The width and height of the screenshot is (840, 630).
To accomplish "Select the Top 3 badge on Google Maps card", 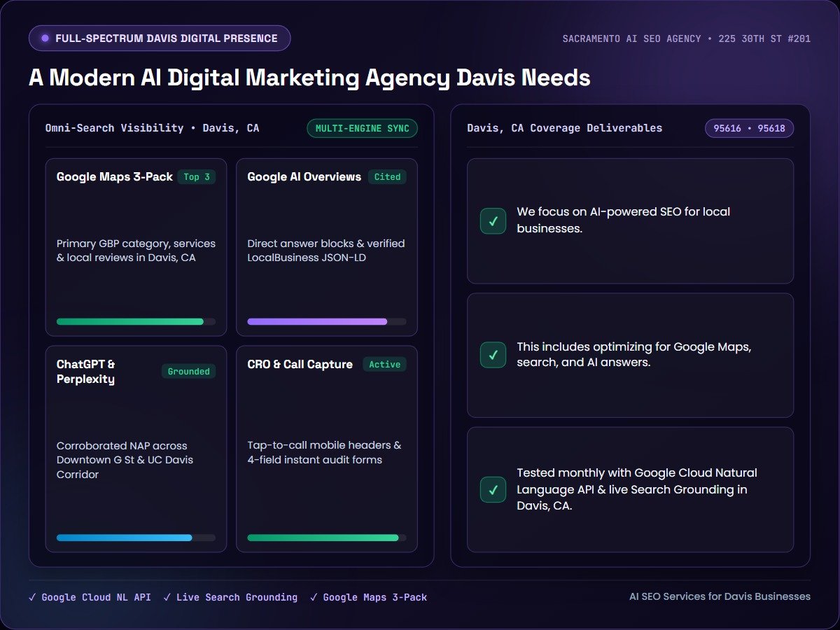I will 197,177.
